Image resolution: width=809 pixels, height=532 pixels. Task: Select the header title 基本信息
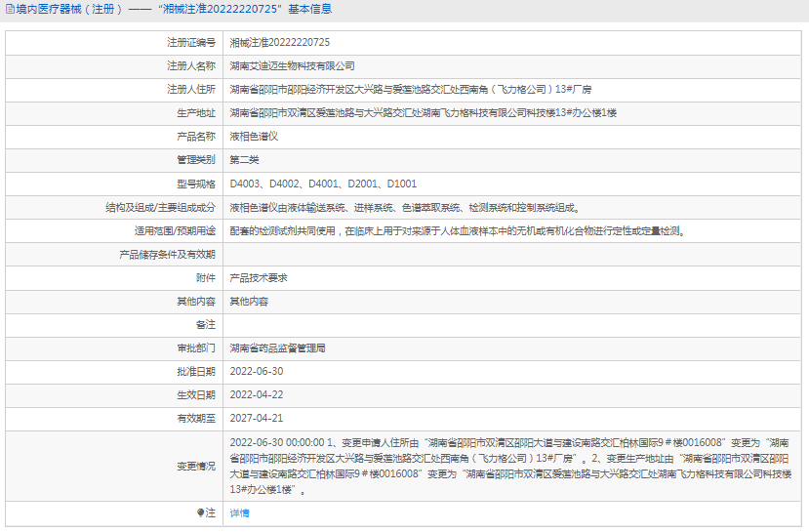pyautogui.click(x=310, y=10)
